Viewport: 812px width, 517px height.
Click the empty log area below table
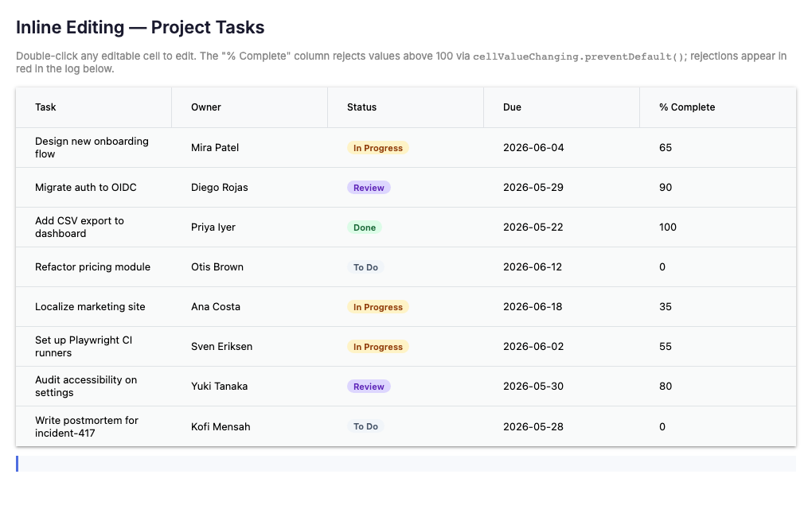(406, 464)
